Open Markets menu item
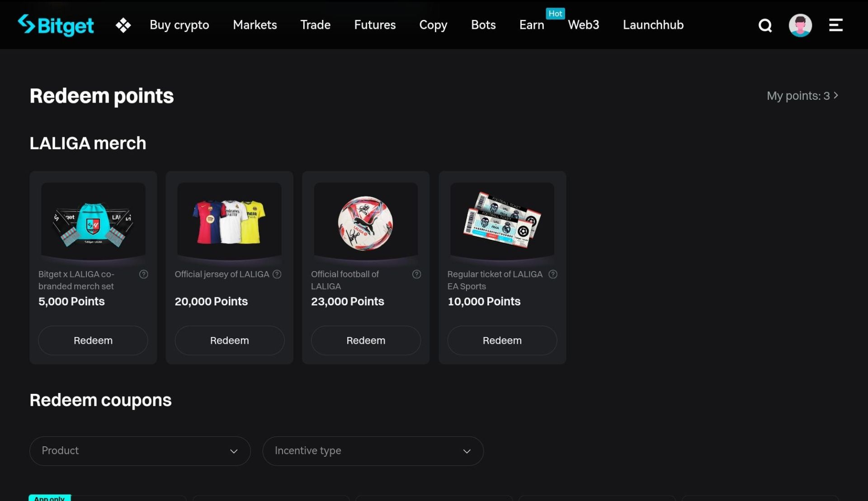The image size is (868, 501). point(255,25)
